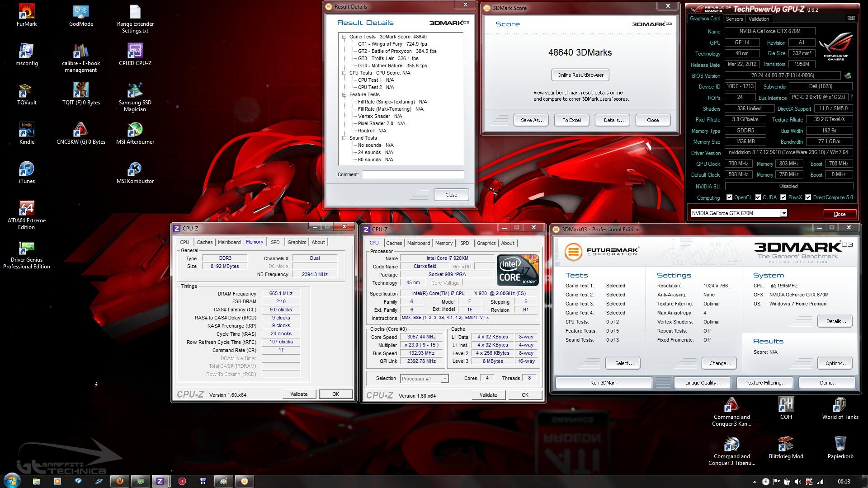Screen dimensions: 868x488
Task: Select GT1 - Wings of Fury result row
Action: [x=392, y=44]
